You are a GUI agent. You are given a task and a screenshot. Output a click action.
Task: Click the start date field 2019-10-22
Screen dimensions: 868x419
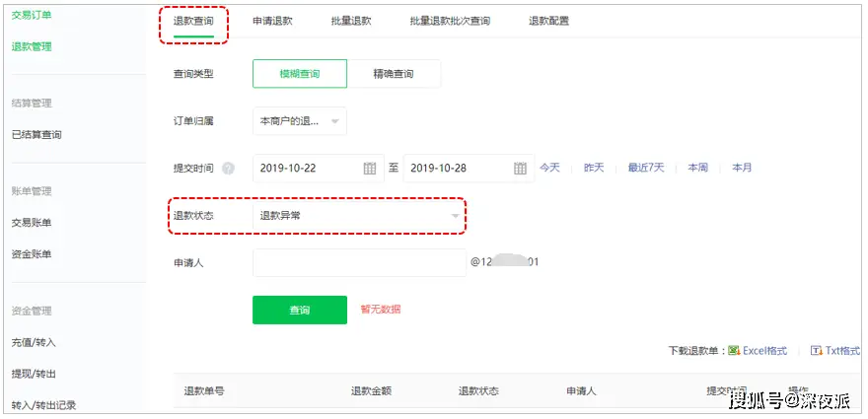[x=319, y=169]
